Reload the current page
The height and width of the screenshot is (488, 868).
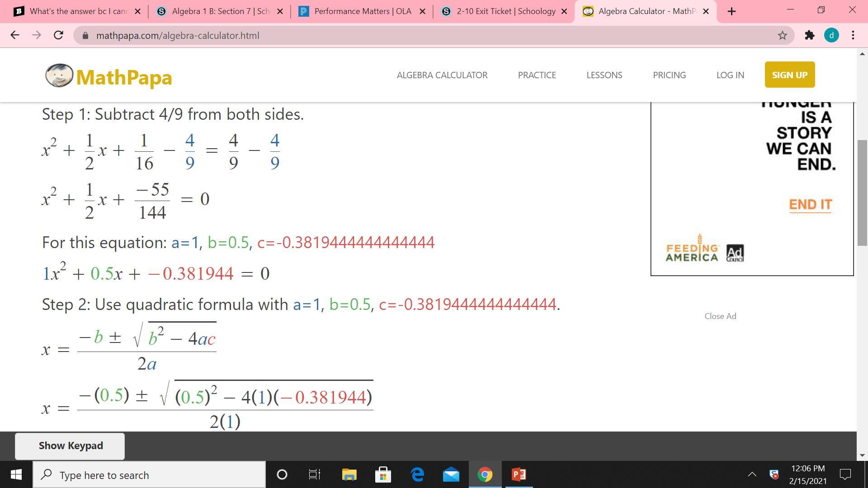(x=58, y=35)
